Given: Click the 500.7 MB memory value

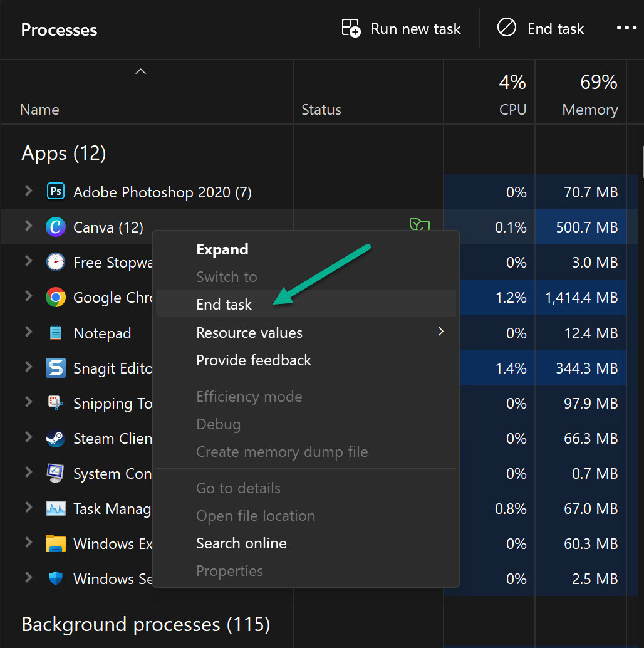Looking at the screenshot, I should click(586, 227).
